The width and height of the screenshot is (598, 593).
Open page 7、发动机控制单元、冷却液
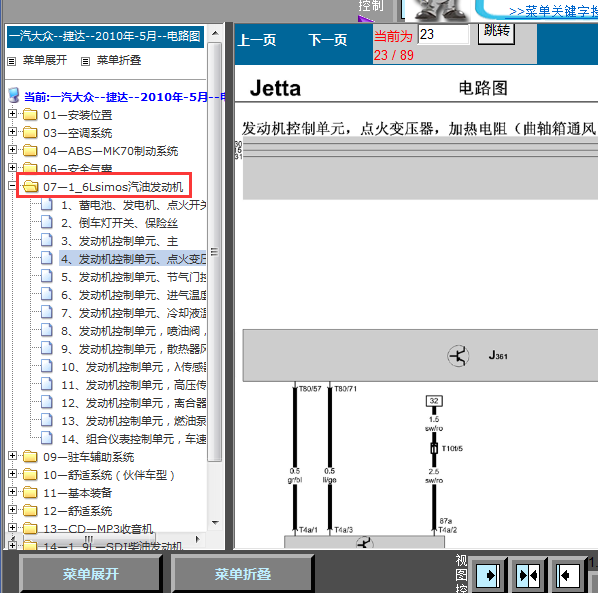(x=133, y=313)
